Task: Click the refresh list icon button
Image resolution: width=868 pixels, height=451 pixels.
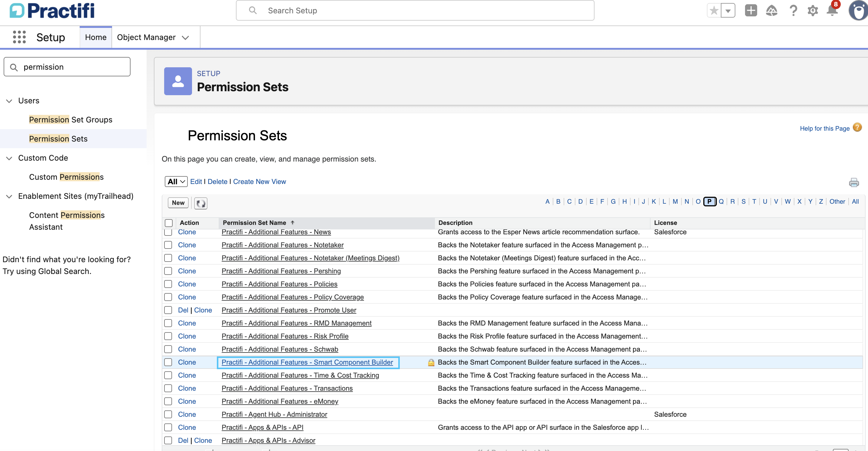Action: click(x=201, y=203)
